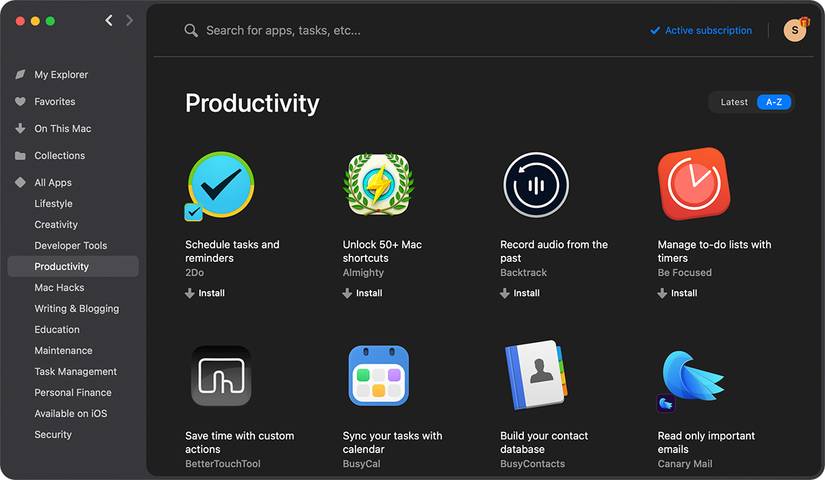
Task: Click the search apps input field
Action: (284, 31)
